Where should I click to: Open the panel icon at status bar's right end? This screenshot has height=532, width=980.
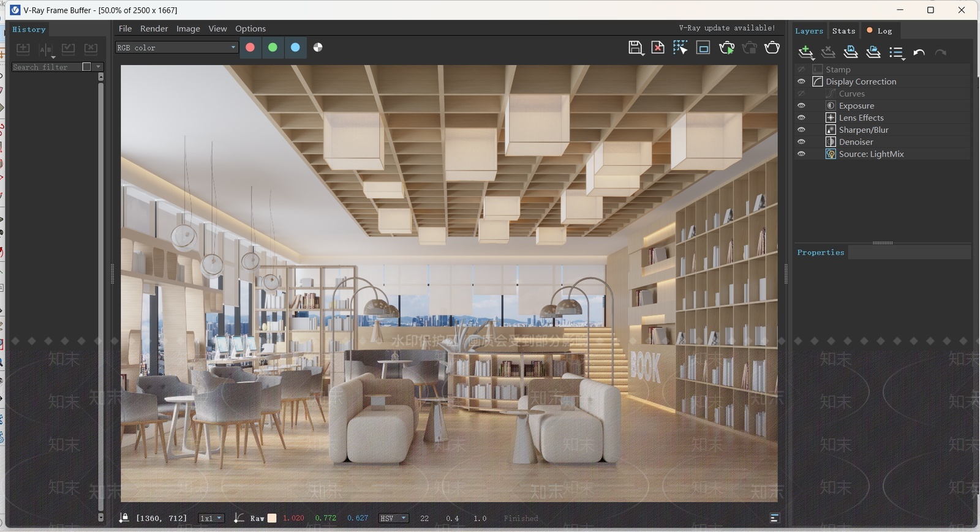[x=775, y=518]
